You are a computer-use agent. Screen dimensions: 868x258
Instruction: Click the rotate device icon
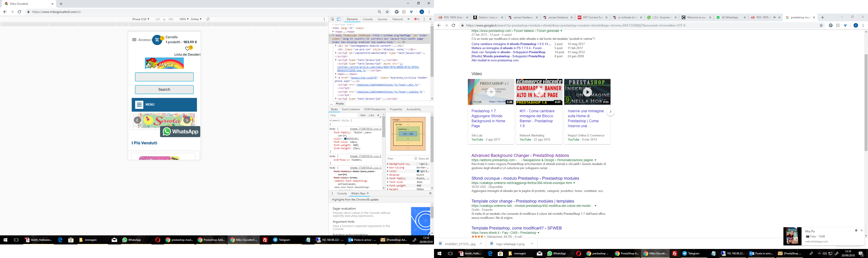point(208,19)
